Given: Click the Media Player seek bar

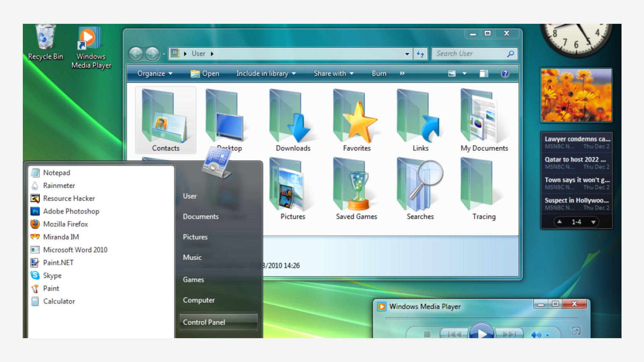Looking at the screenshot, I should coord(481,318).
